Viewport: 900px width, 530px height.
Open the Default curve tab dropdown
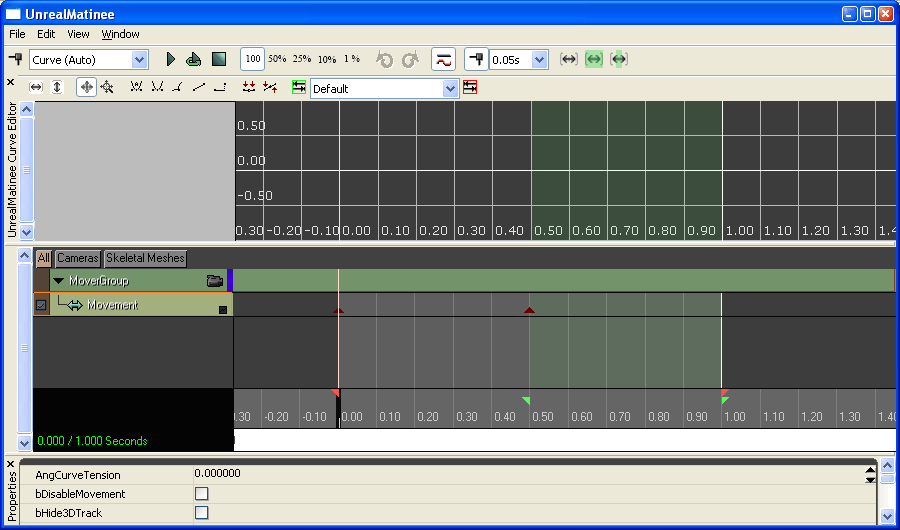click(451, 88)
